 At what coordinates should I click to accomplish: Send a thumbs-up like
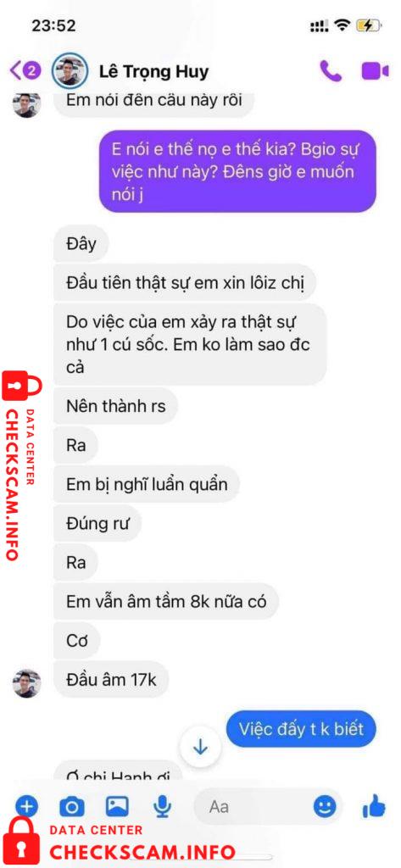click(373, 805)
